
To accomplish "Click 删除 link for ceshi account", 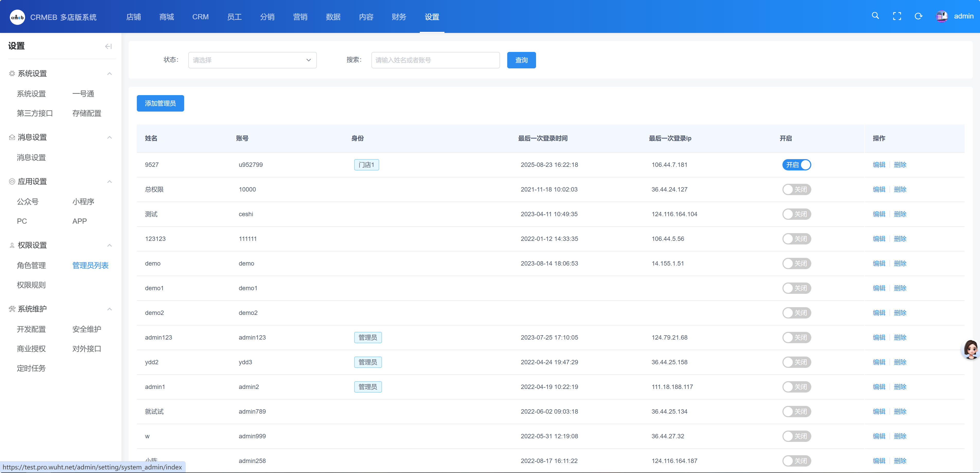I will [900, 214].
